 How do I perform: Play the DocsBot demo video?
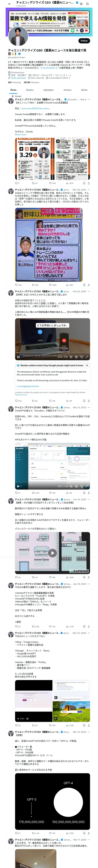(x=18, y=486)
